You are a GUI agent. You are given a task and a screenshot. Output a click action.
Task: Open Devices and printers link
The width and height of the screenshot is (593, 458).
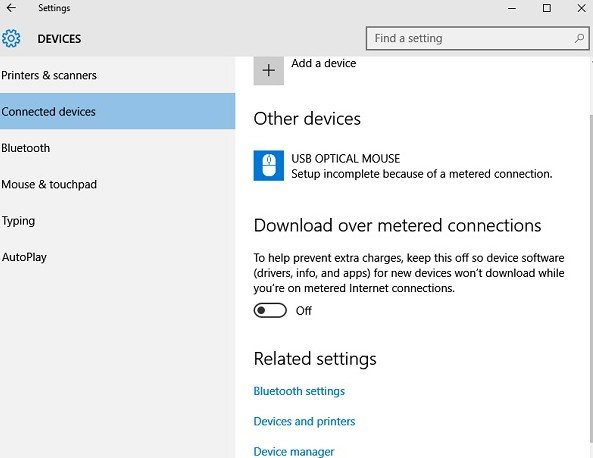pos(304,421)
